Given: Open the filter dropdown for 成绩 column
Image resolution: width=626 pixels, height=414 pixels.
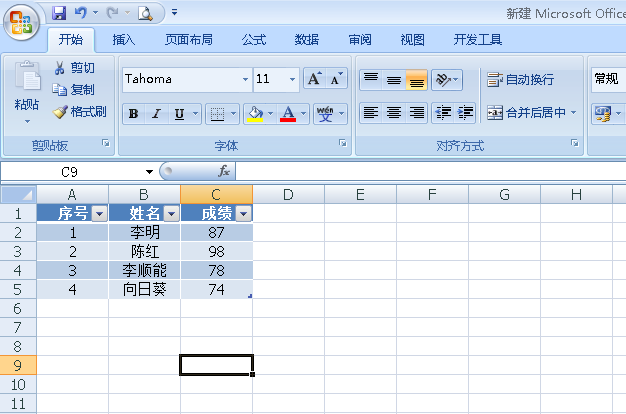Looking at the screenshot, I should (x=244, y=214).
